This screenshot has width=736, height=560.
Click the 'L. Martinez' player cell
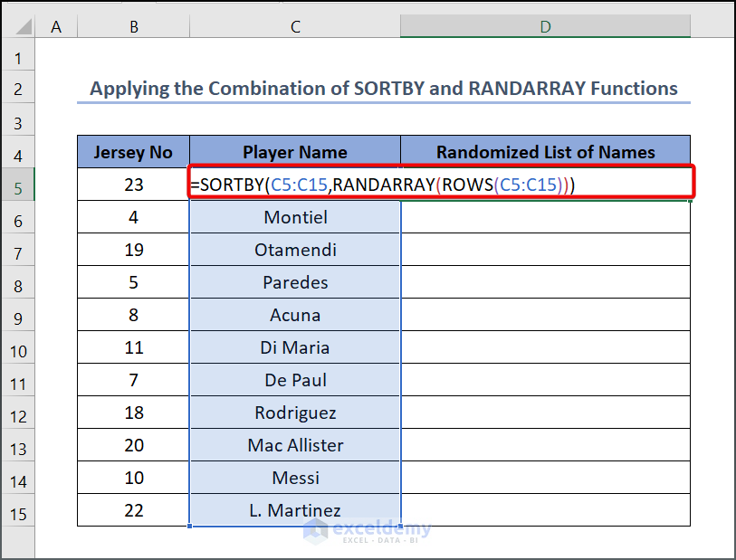pos(295,510)
